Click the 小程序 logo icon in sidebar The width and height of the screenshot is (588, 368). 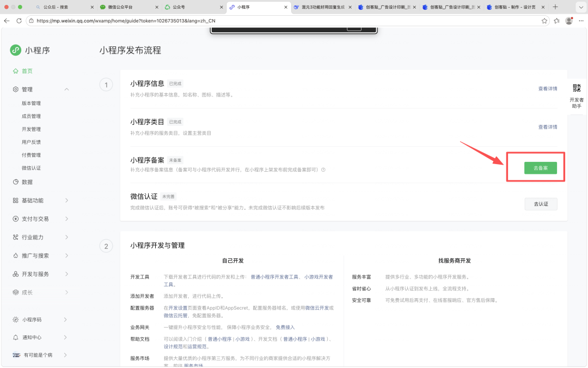point(15,50)
